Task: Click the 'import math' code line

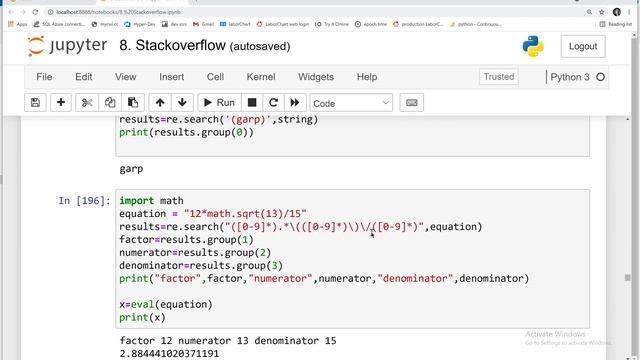Action: [151, 200]
